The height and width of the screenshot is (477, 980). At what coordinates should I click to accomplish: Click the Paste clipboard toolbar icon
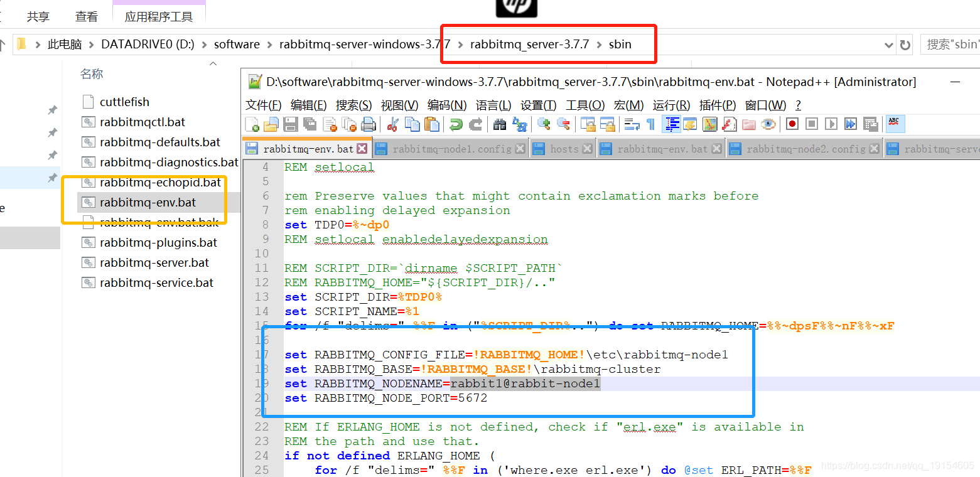tap(431, 124)
